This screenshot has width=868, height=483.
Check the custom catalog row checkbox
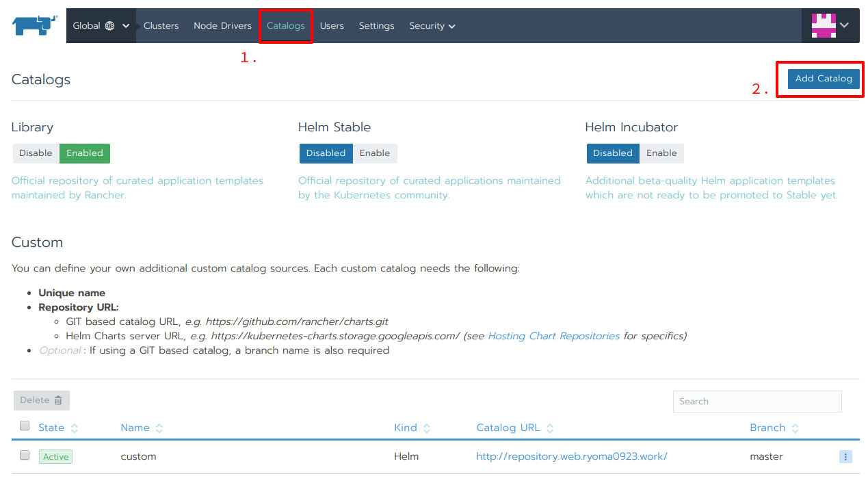coord(25,455)
